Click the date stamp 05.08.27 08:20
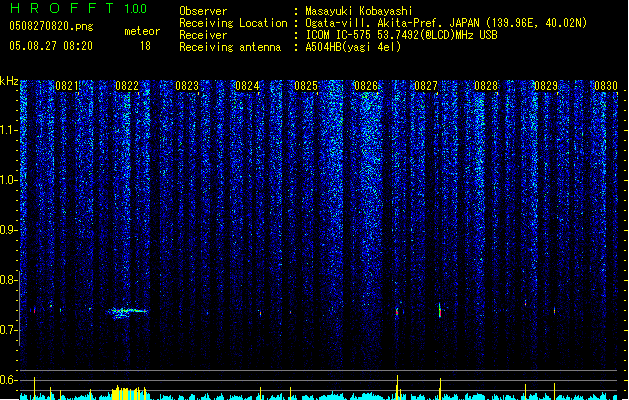 click(x=51, y=46)
